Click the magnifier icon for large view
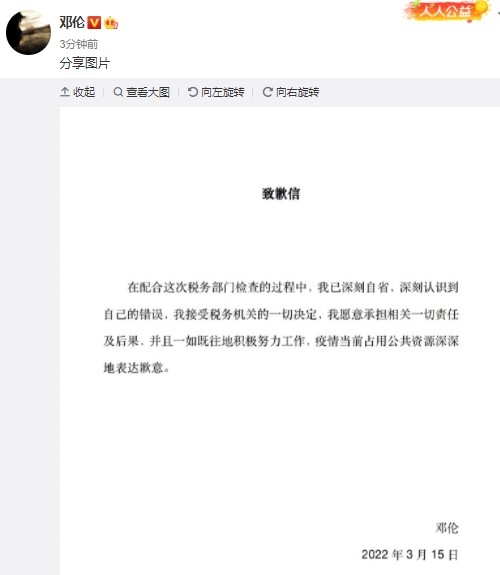Viewport: 500px width, 575px height. (118, 92)
